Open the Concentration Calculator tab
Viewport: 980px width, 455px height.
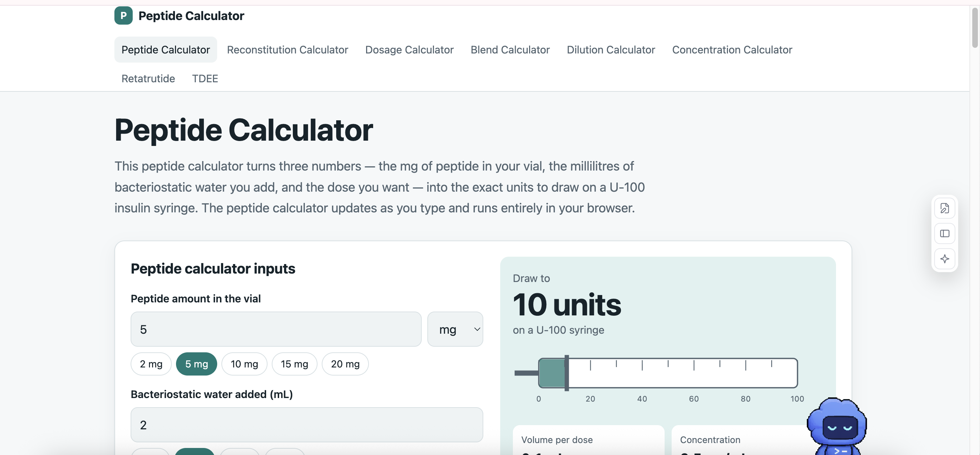tap(732, 50)
